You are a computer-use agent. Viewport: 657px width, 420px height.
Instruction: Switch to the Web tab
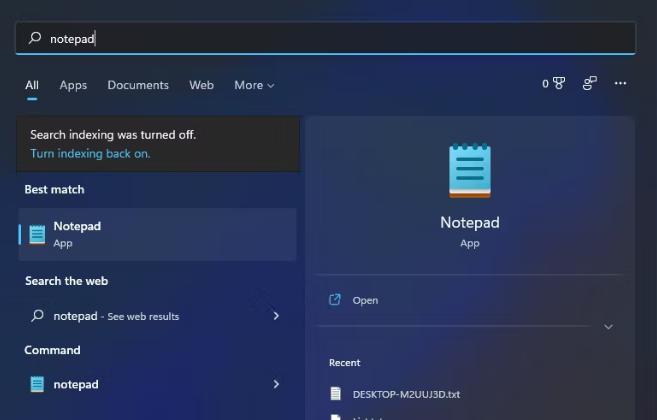(x=202, y=85)
